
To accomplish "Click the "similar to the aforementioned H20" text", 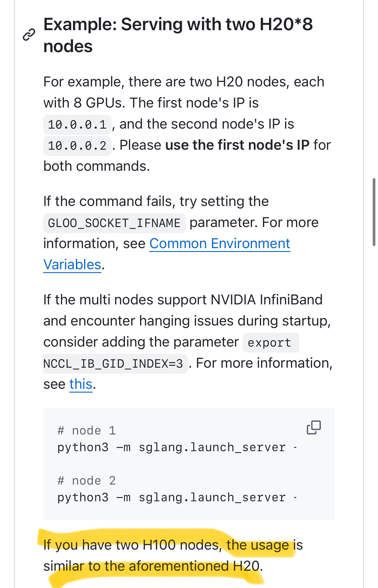I will (x=152, y=566).
